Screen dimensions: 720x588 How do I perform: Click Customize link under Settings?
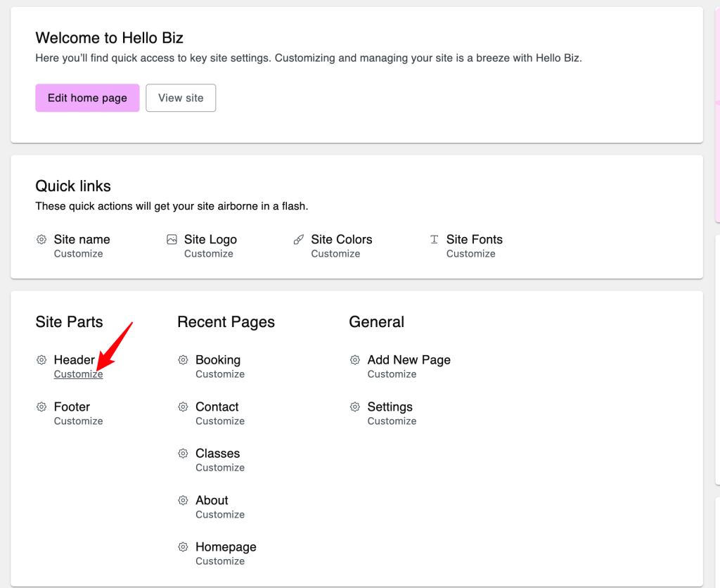pyautogui.click(x=392, y=421)
